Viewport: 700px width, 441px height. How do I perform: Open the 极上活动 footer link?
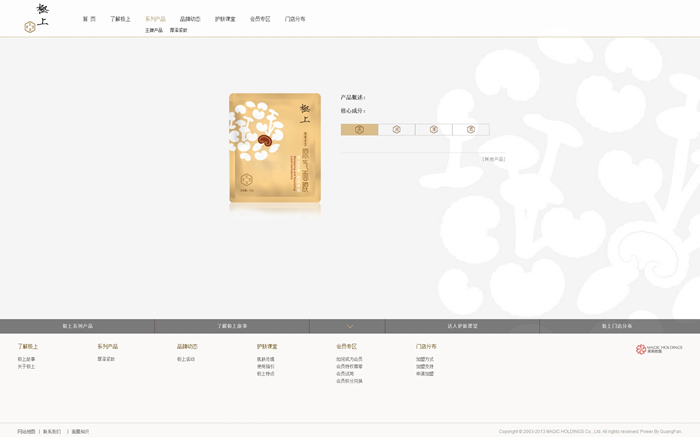click(186, 359)
